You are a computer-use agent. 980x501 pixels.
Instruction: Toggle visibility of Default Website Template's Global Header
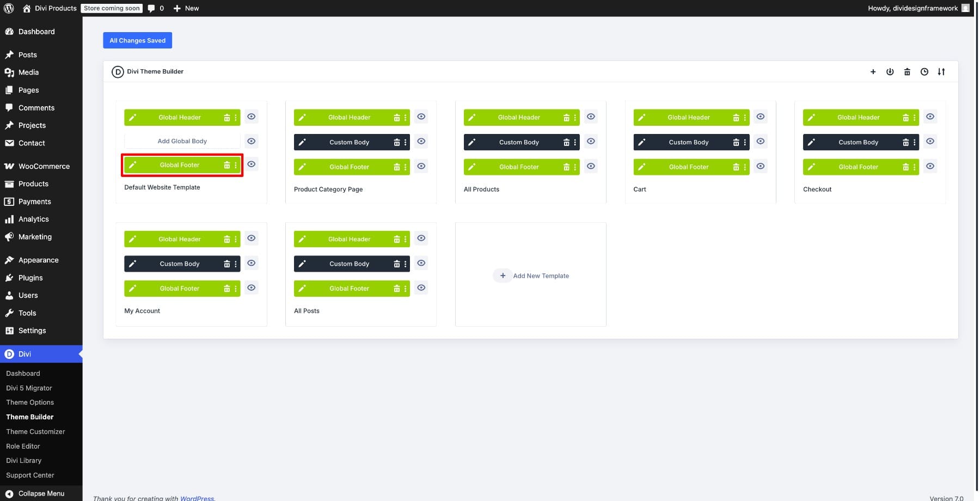(251, 117)
